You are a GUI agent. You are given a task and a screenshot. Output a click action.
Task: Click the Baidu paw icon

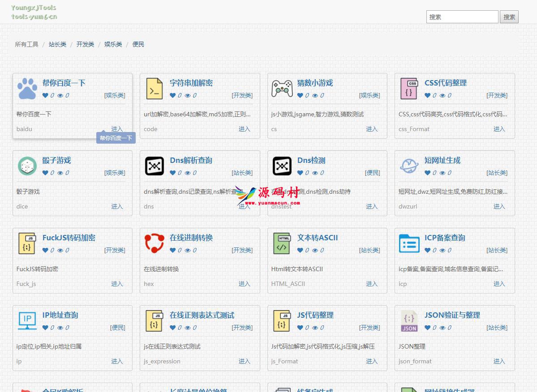click(x=27, y=89)
